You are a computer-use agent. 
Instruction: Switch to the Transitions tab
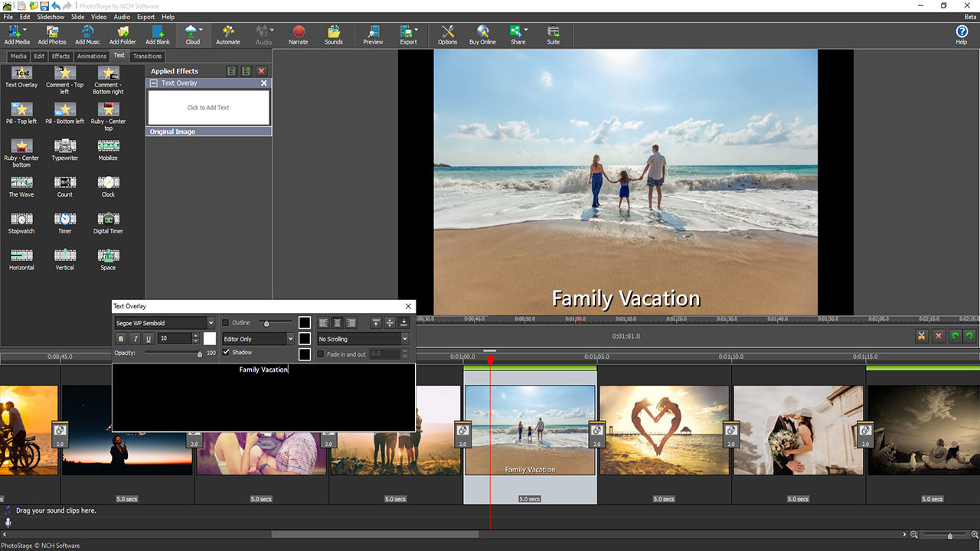pos(147,56)
